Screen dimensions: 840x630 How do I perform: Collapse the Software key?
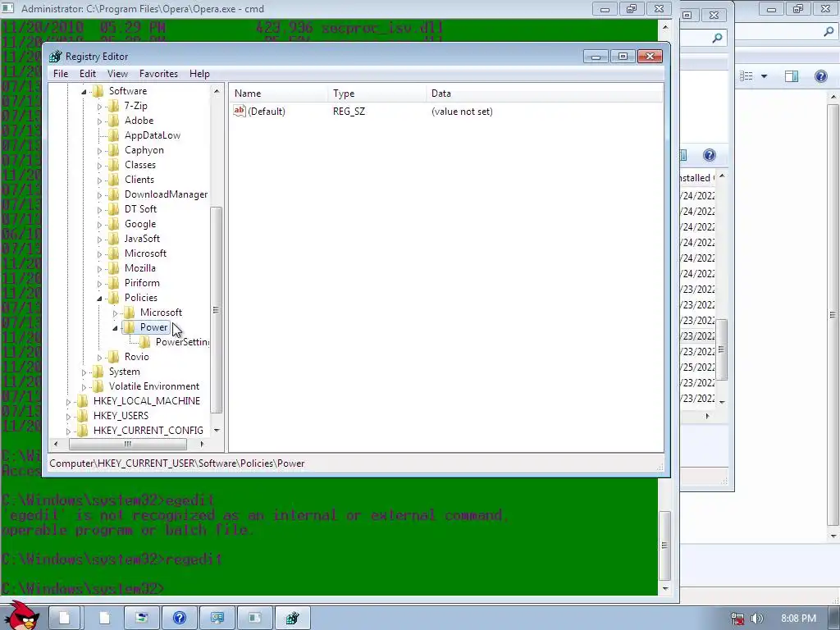(x=84, y=92)
